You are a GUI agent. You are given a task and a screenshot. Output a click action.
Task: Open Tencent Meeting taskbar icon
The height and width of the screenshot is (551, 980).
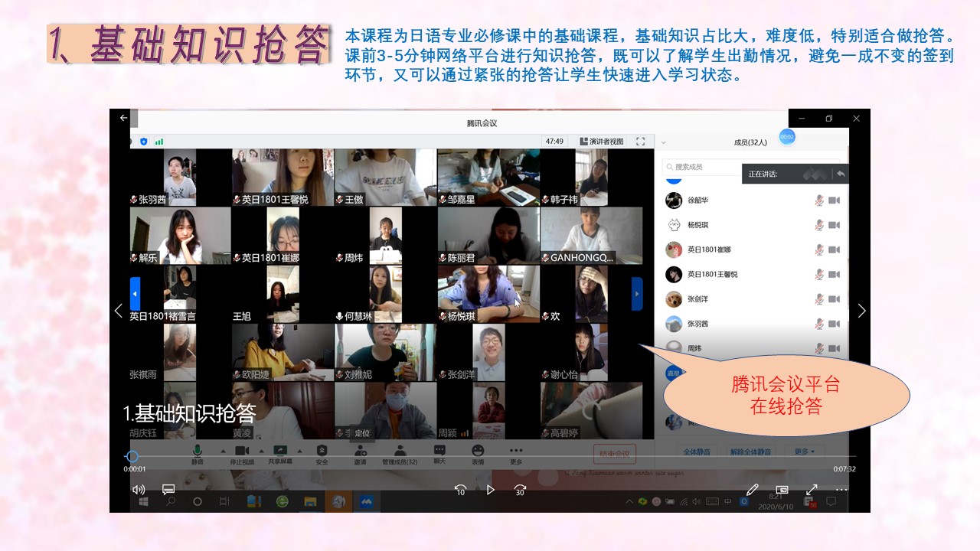tap(366, 502)
